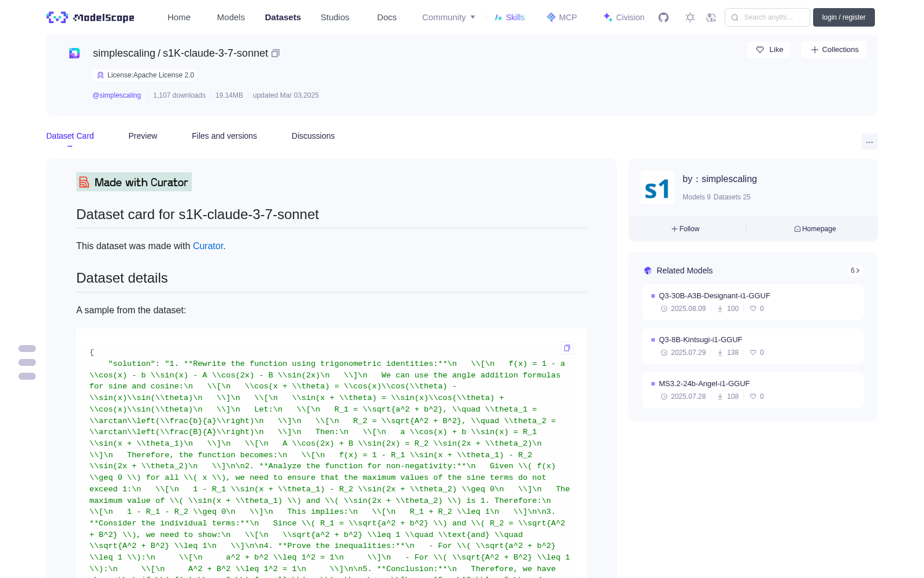Expand the Community dropdown

click(x=449, y=17)
